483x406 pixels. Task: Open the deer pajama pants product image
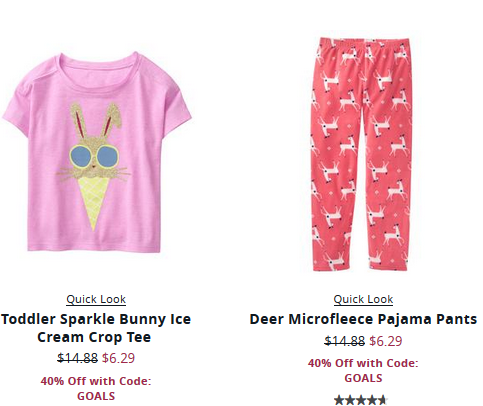361,154
